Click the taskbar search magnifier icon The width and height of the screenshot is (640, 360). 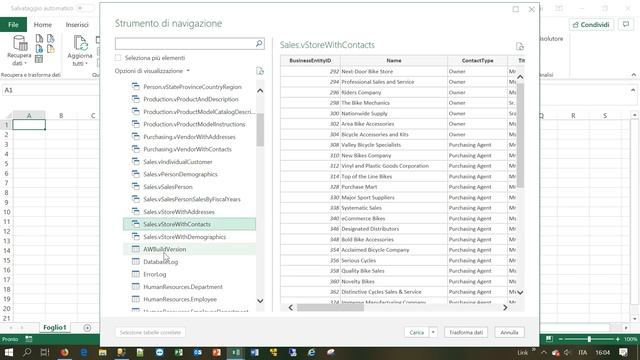(x=27, y=352)
